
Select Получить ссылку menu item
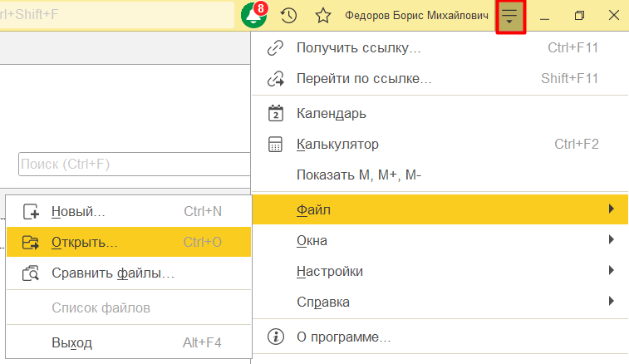(x=440, y=47)
